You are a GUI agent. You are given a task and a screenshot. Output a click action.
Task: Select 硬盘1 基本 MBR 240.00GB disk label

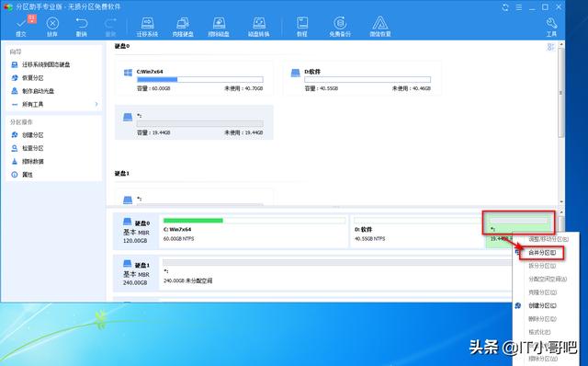(136, 273)
